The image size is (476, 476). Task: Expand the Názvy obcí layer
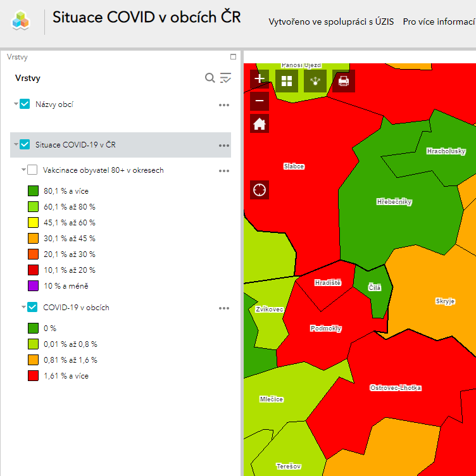[x=16, y=104]
